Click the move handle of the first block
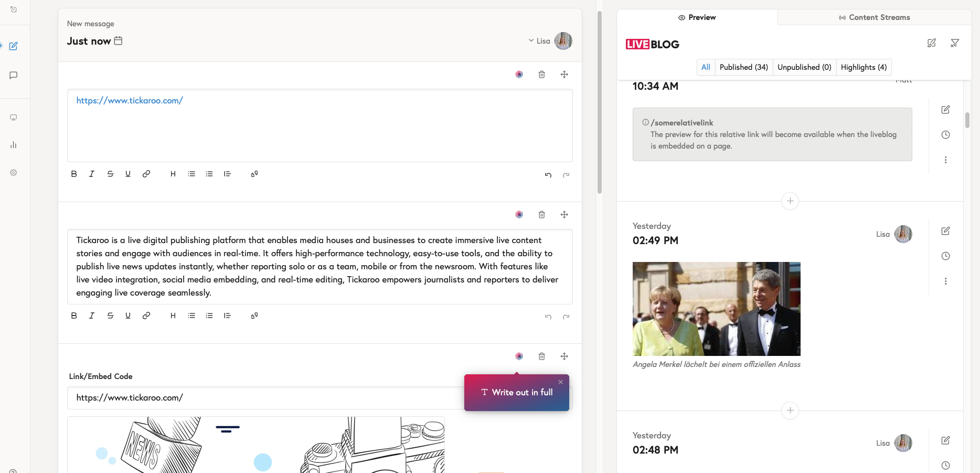Screen dimensions: 980x473 coord(564,75)
